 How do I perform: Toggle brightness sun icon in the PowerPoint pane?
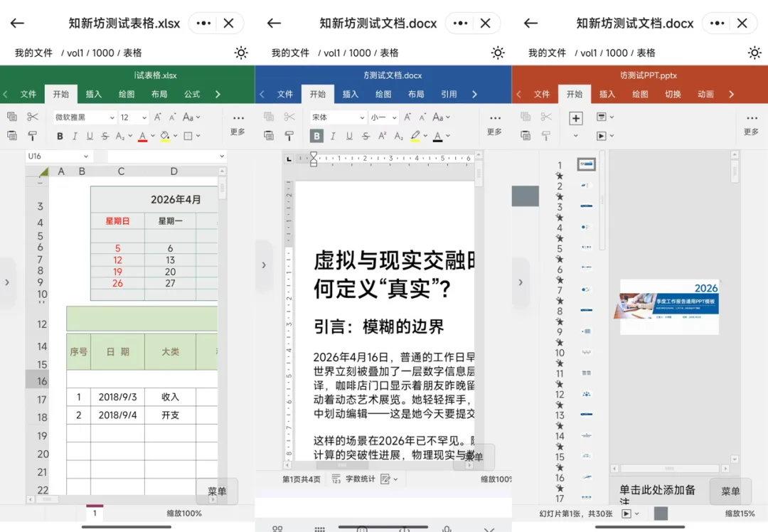tap(754, 53)
